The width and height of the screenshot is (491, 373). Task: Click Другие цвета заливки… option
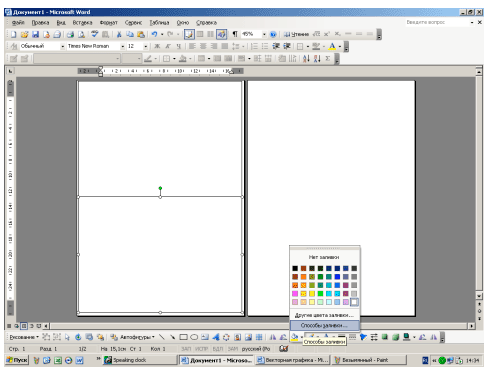[x=325, y=315]
